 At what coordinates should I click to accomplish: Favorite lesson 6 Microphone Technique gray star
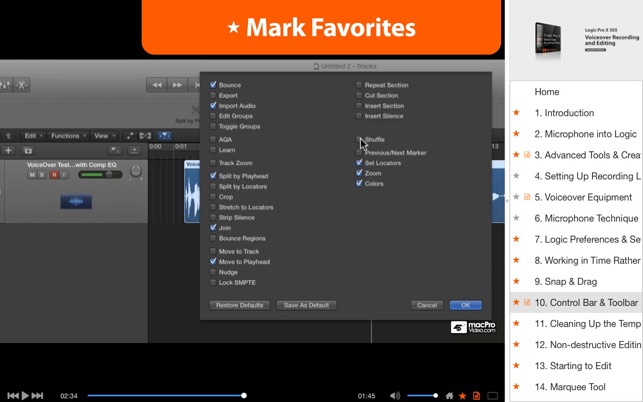(516, 218)
